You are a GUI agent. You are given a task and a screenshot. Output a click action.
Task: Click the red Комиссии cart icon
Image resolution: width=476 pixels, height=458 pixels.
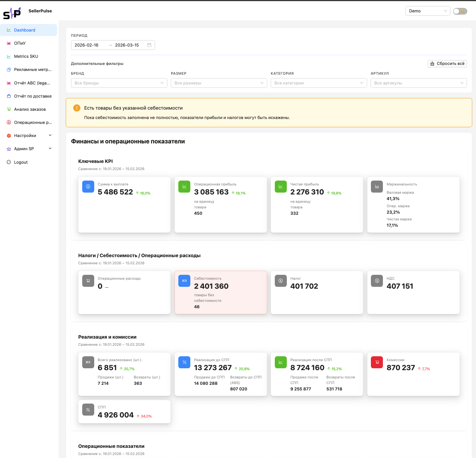377,362
